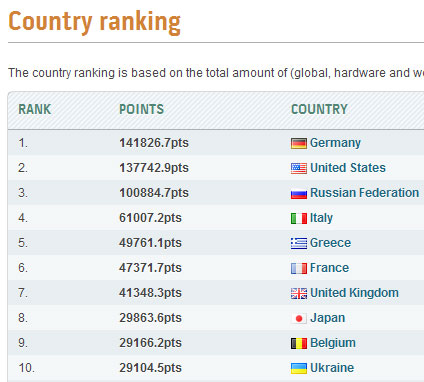
Task: Click the POINTS column header
Action: [x=142, y=109]
